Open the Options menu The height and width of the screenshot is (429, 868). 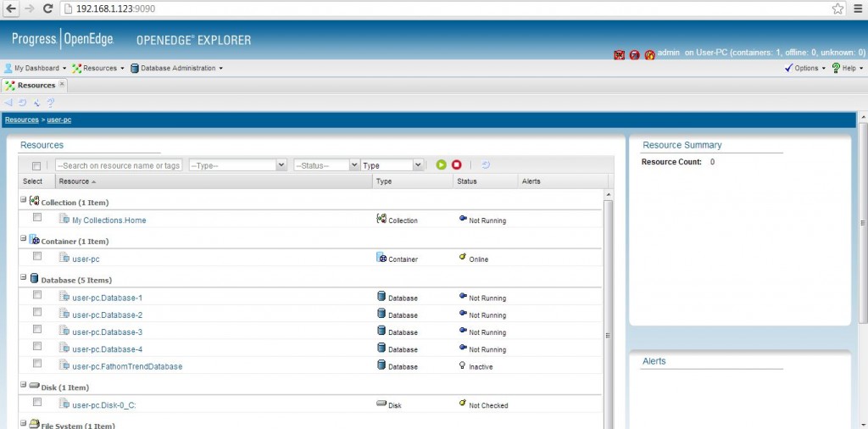coord(805,68)
